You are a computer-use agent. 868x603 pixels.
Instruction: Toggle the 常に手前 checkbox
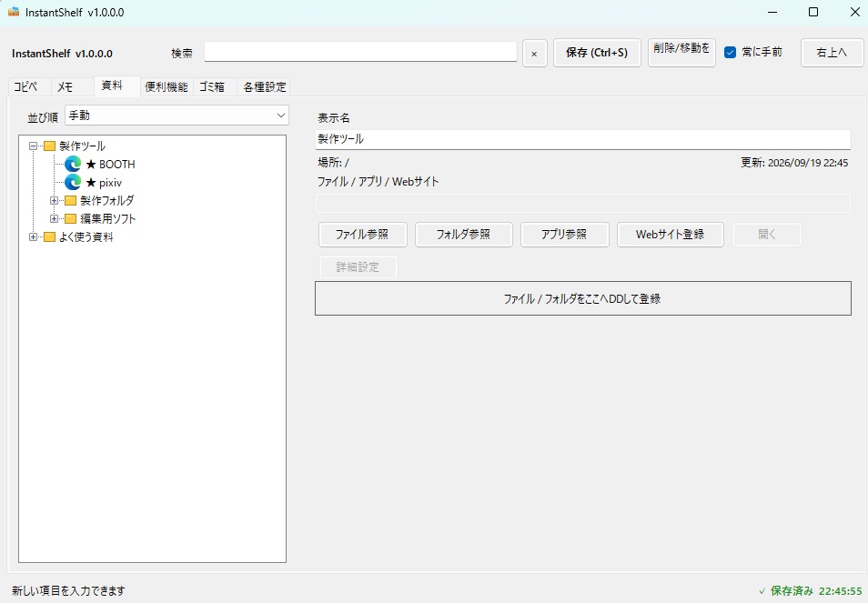(731, 53)
